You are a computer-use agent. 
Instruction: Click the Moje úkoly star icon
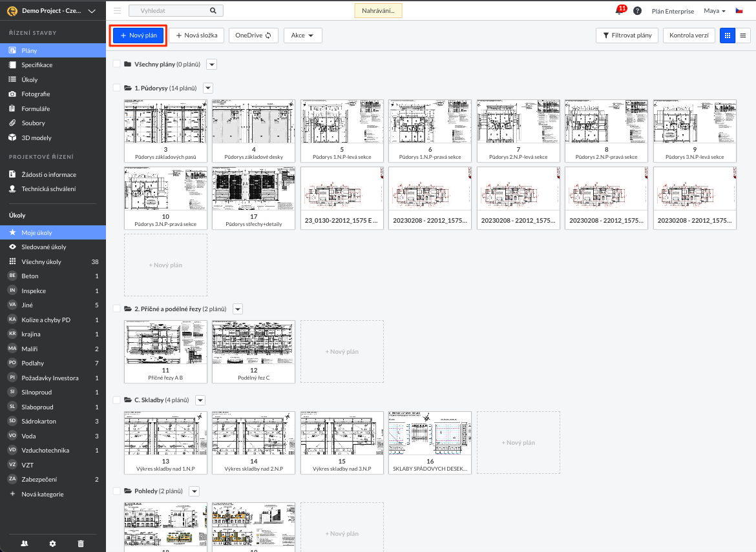[x=12, y=232]
